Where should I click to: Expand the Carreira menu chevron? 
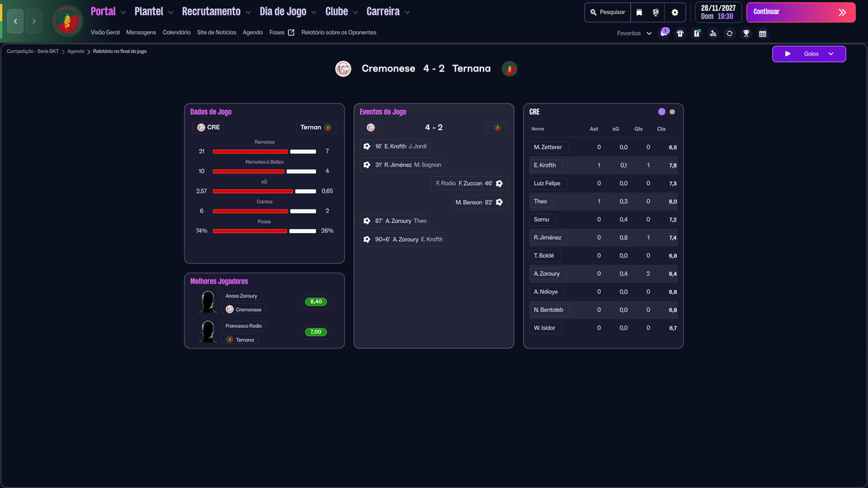coord(407,12)
